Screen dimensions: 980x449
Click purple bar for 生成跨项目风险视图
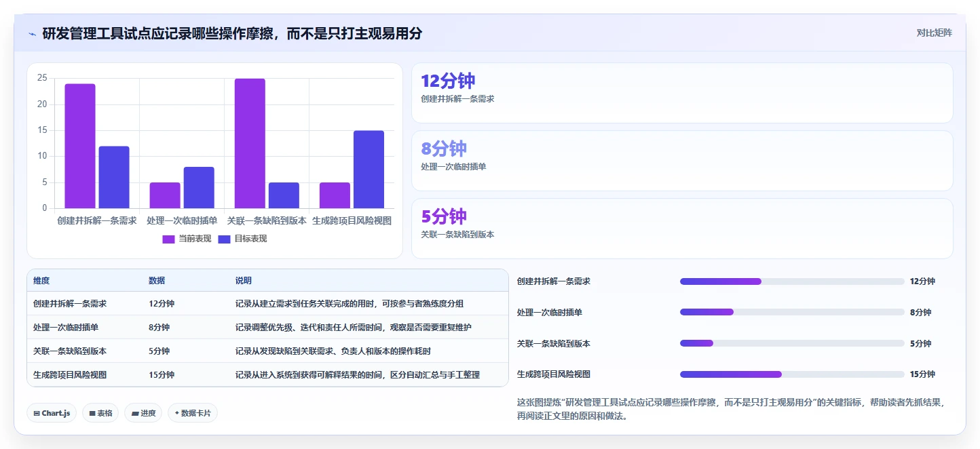point(335,195)
